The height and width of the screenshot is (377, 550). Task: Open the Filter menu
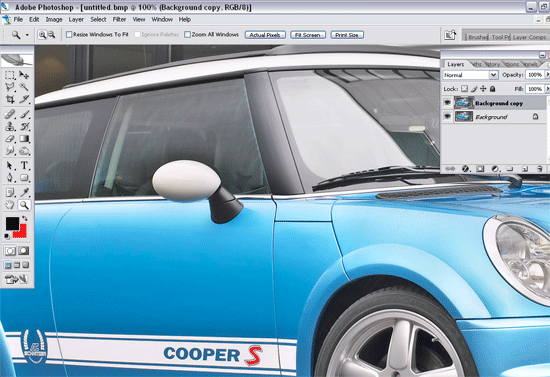(119, 20)
